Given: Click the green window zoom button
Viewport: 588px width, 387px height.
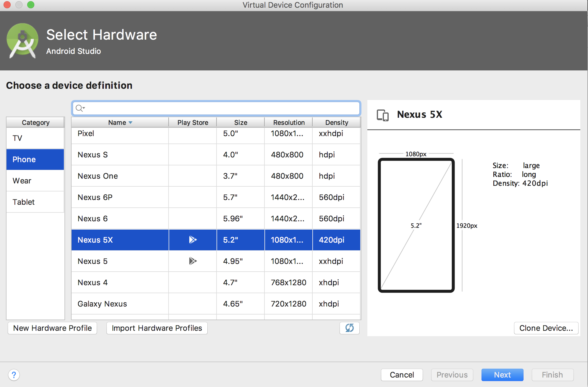Looking at the screenshot, I should click(x=31, y=5).
